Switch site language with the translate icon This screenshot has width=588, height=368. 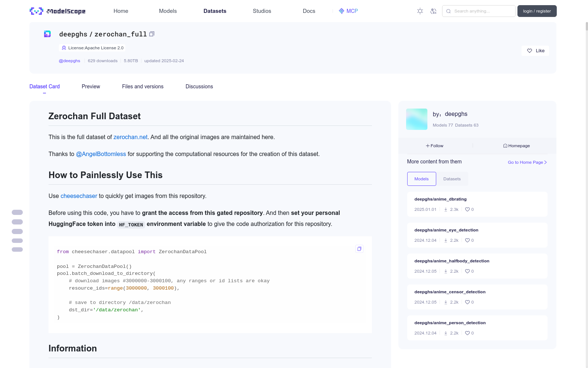click(x=433, y=11)
